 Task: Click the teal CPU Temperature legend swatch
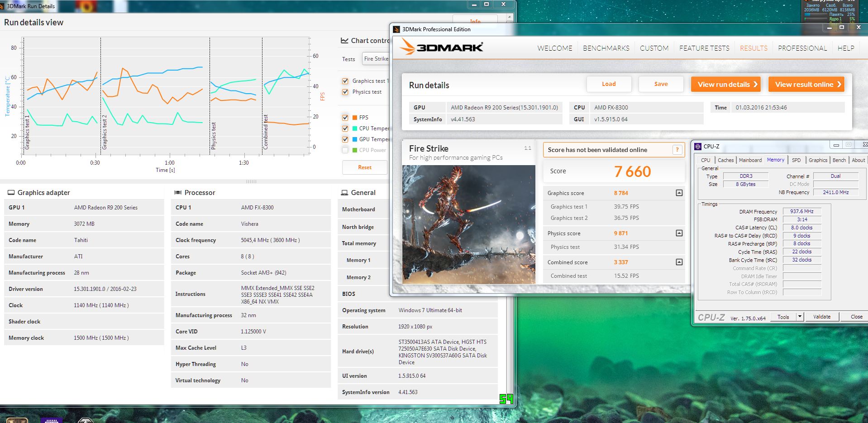point(354,128)
